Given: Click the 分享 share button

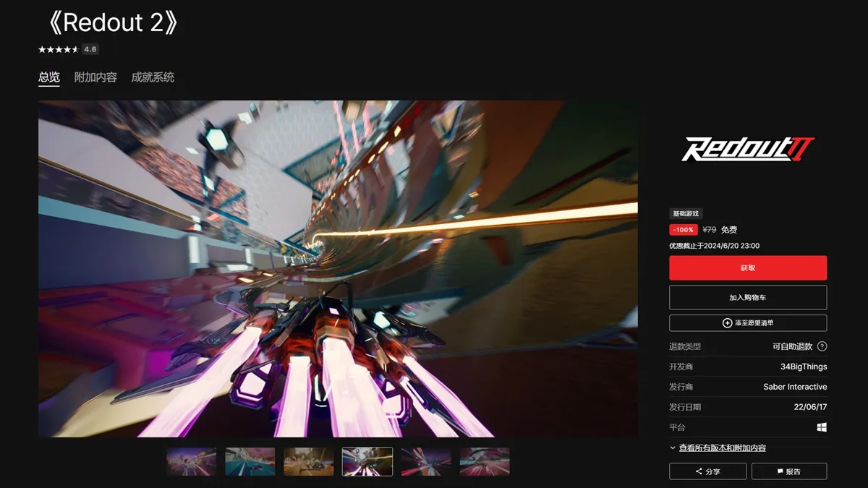Looking at the screenshot, I should [707, 471].
